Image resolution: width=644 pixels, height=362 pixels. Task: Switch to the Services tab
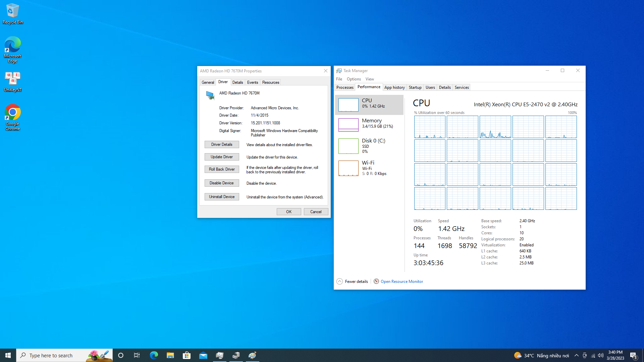[x=462, y=87]
